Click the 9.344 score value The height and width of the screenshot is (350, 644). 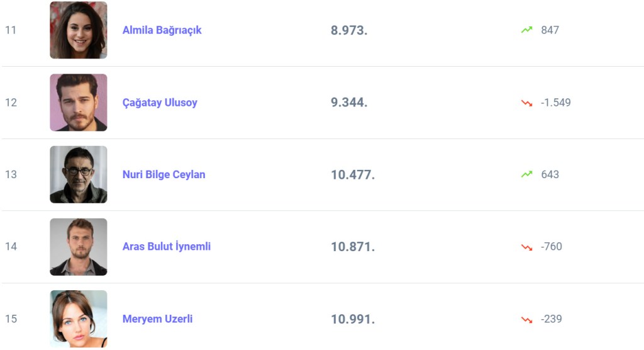[349, 103]
